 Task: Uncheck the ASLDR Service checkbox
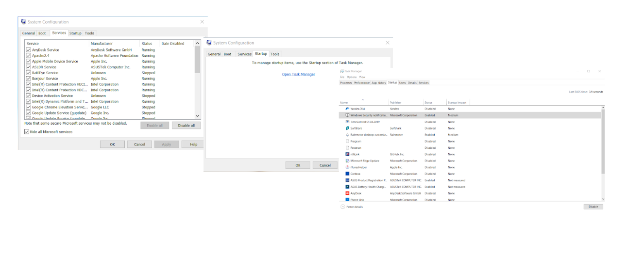29,67
